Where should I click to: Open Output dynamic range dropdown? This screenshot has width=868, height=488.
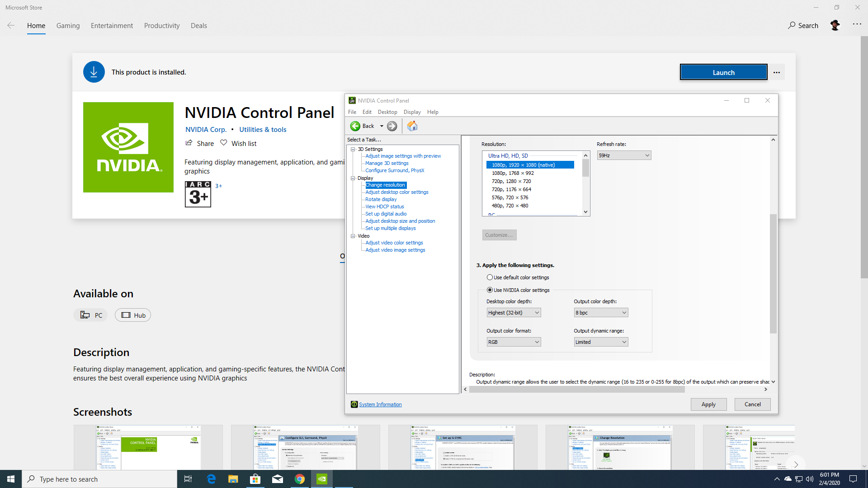601,342
